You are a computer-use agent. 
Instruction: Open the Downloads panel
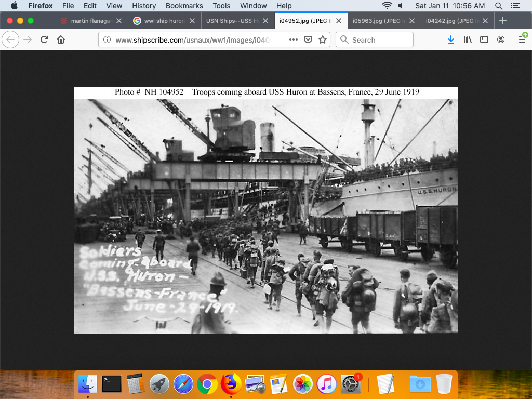coord(451,39)
